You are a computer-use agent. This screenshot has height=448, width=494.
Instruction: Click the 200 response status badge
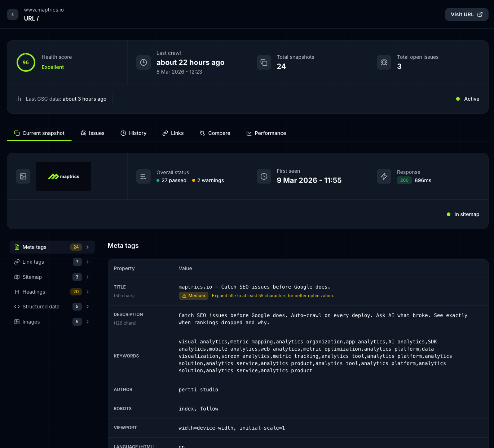click(404, 180)
